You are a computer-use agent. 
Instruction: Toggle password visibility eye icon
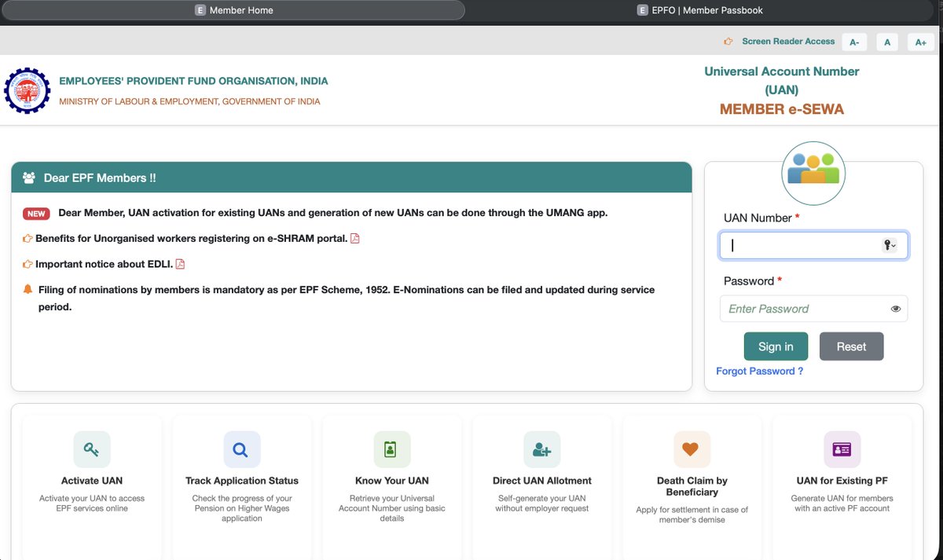tap(896, 309)
